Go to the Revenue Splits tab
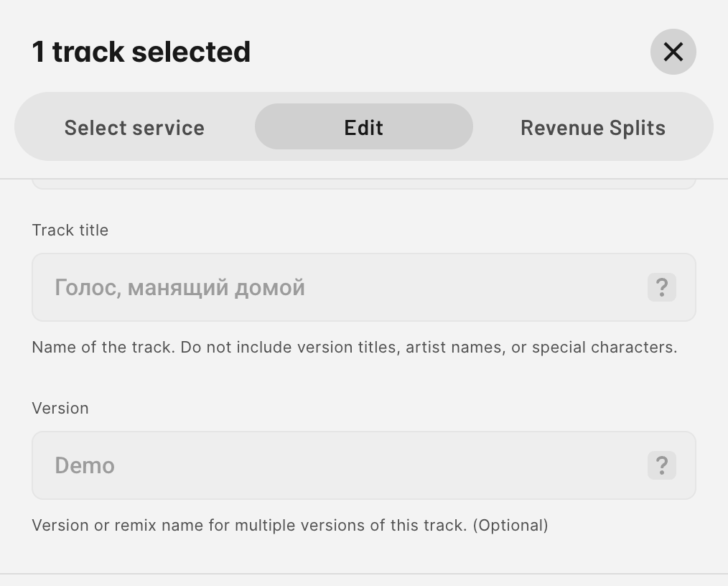 point(592,127)
